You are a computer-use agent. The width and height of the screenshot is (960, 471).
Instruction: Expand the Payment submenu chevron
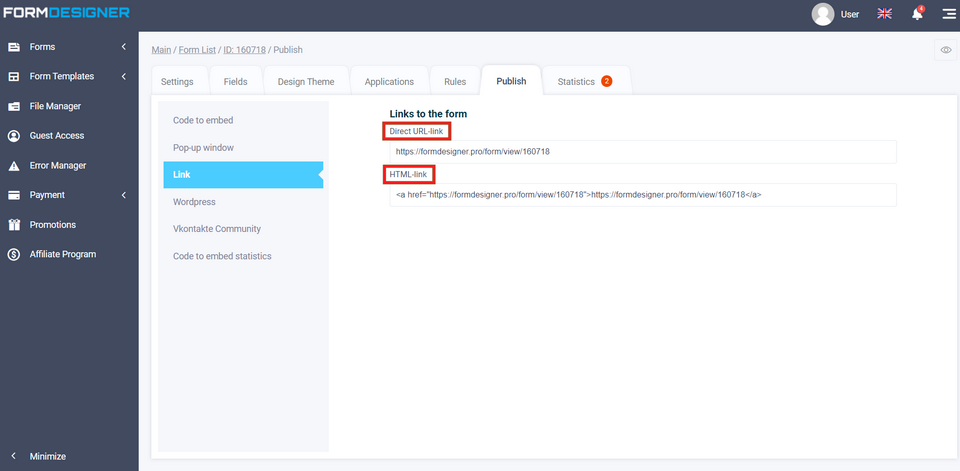[x=123, y=195]
